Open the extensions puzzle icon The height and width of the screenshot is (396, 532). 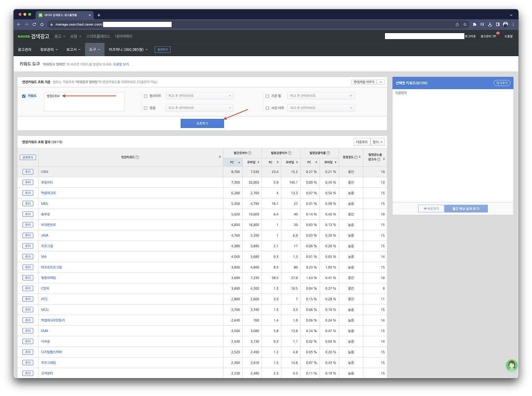pyautogui.click(x=475, y=25)
